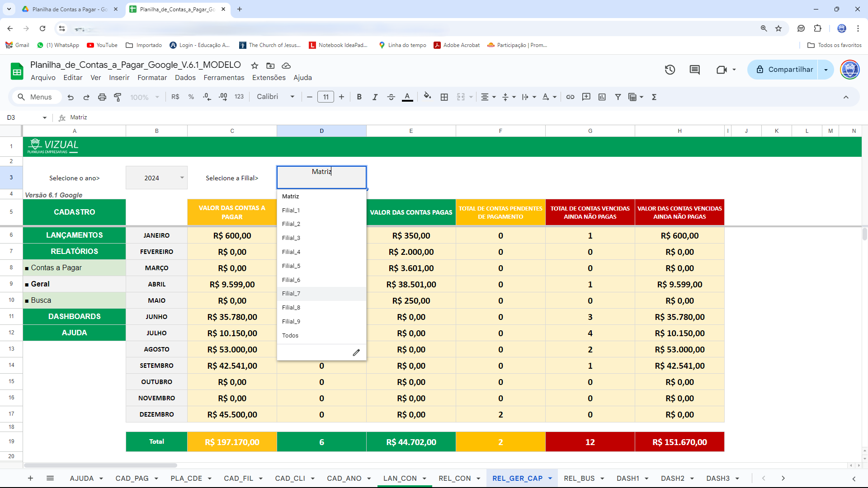868x488 pixels.
Task: Expand the 2024 year dropdown
Action: 182,178
